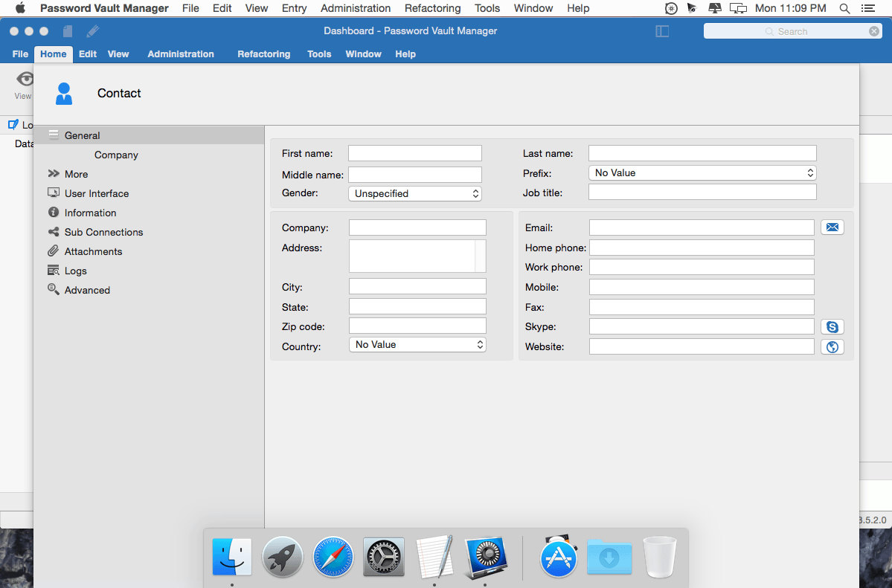892x588 pixels.
Task: Switch to the Home ribbon tab
Action: (x=53, y=54)
